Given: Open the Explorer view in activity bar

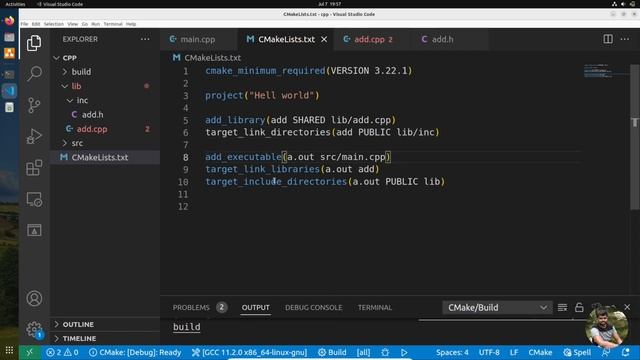Looking at the screenshot, I should (34, 43).
